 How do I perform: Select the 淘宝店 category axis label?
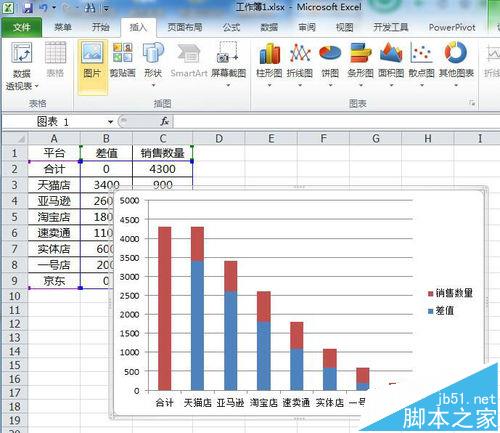[x=263, y=403]
